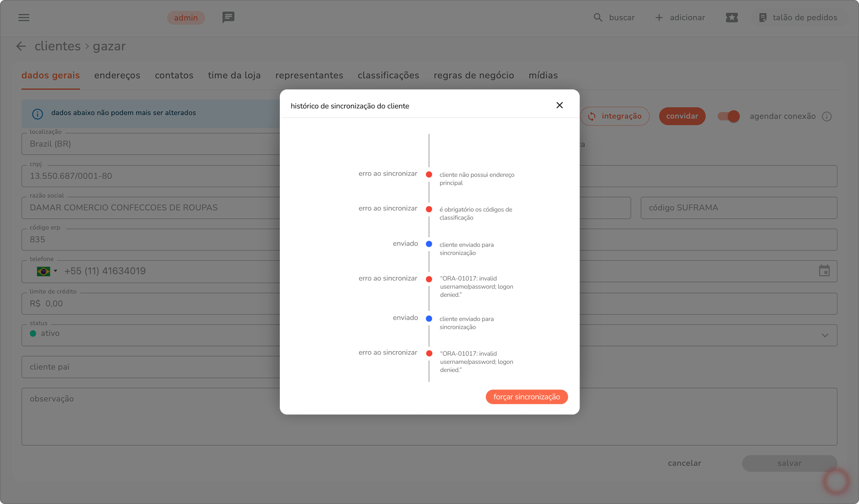This screenshot has height=504, width=859.
Task: Select the latest ORA-01017 error timeline marker
Action: (429, 279)
